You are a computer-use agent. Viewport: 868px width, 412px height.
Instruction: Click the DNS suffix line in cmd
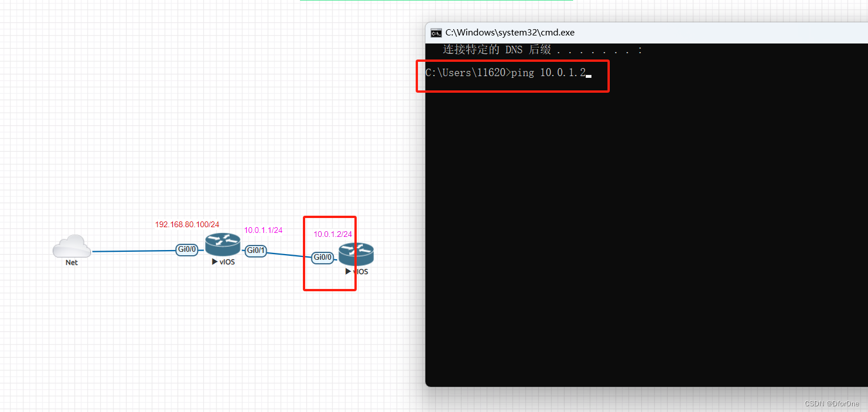543,50
